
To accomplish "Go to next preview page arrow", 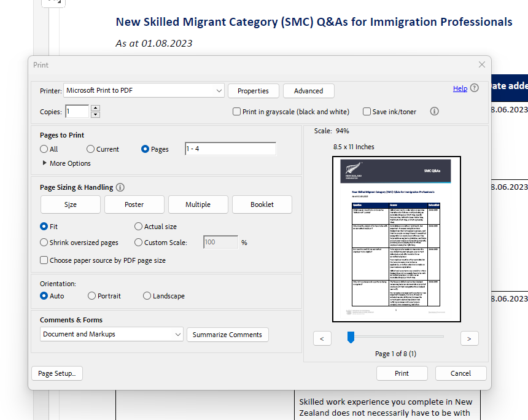I will pos(469,338).
